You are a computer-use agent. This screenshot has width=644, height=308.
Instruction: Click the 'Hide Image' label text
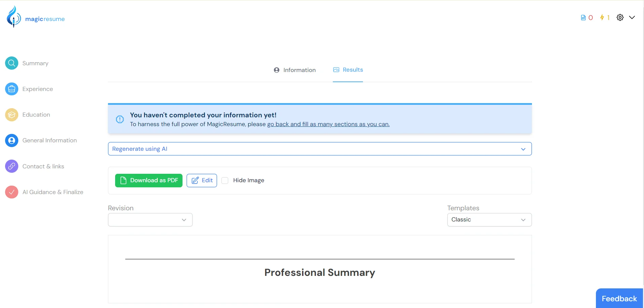coord(249,181)
